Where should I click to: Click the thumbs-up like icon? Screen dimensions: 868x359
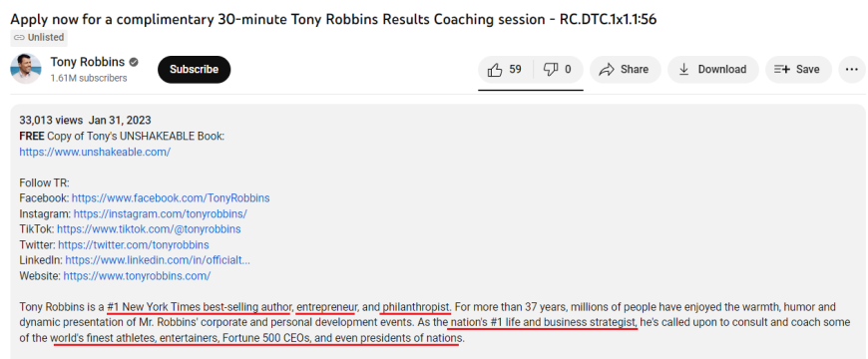494,69
